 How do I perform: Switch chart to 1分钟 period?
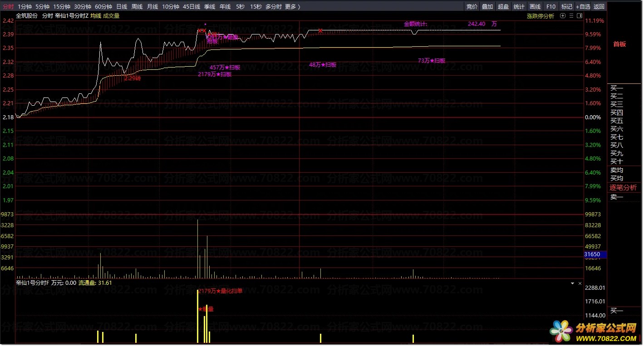click(25, 6)
